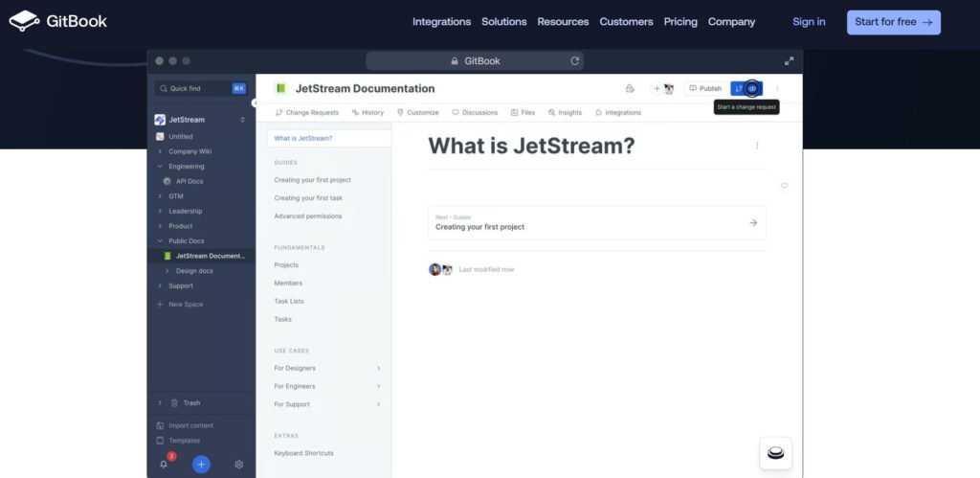This screenshot has width=980, height=478.
Task: Open the Files tab
Action: (x=523, y=113)
